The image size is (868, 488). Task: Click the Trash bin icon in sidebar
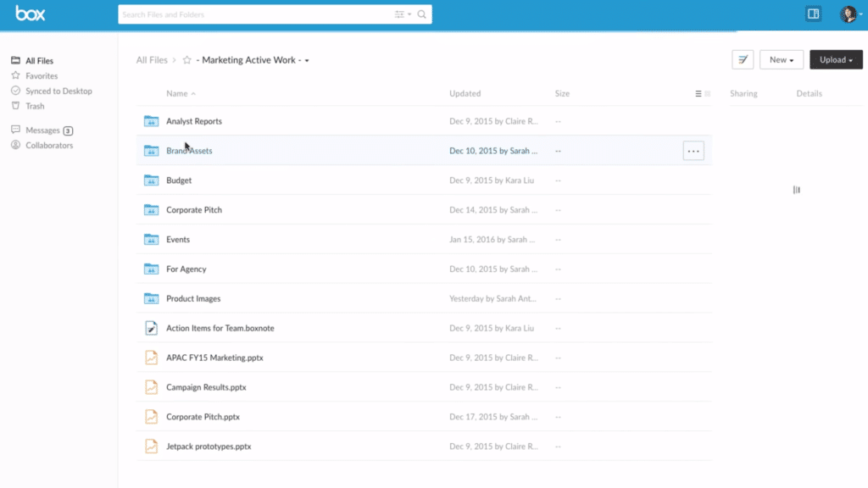coord(15,105)
